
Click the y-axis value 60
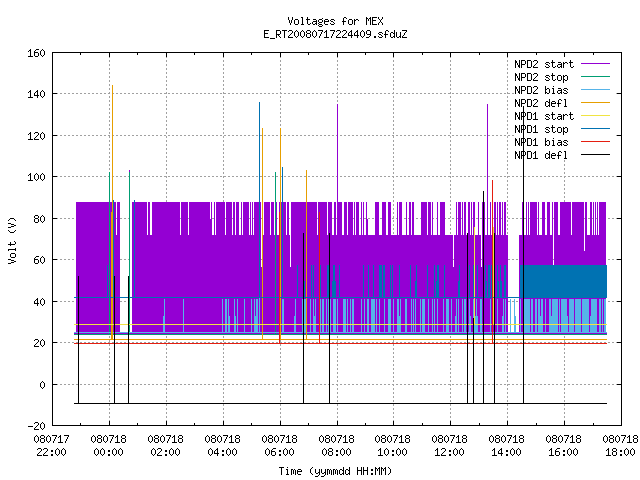pos(39,260)
